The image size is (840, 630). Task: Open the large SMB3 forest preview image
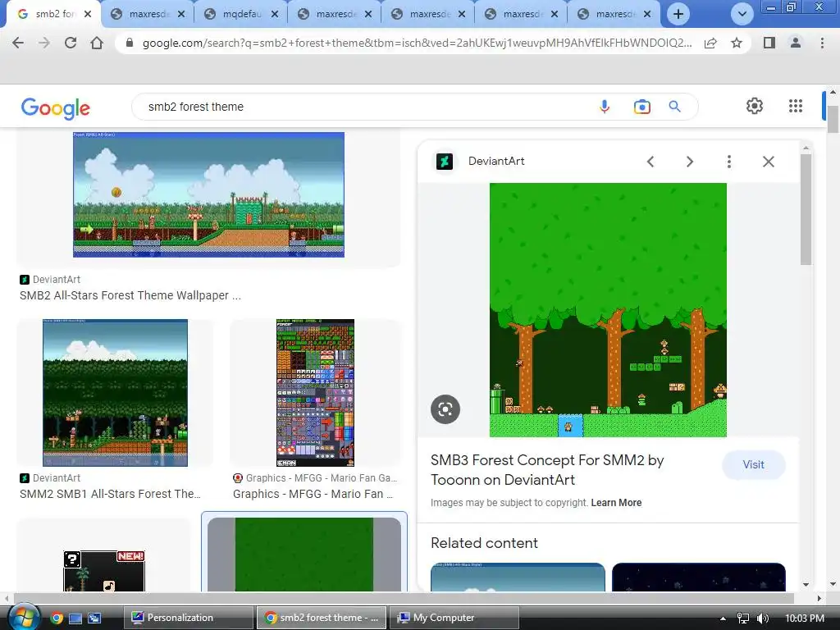608,309
